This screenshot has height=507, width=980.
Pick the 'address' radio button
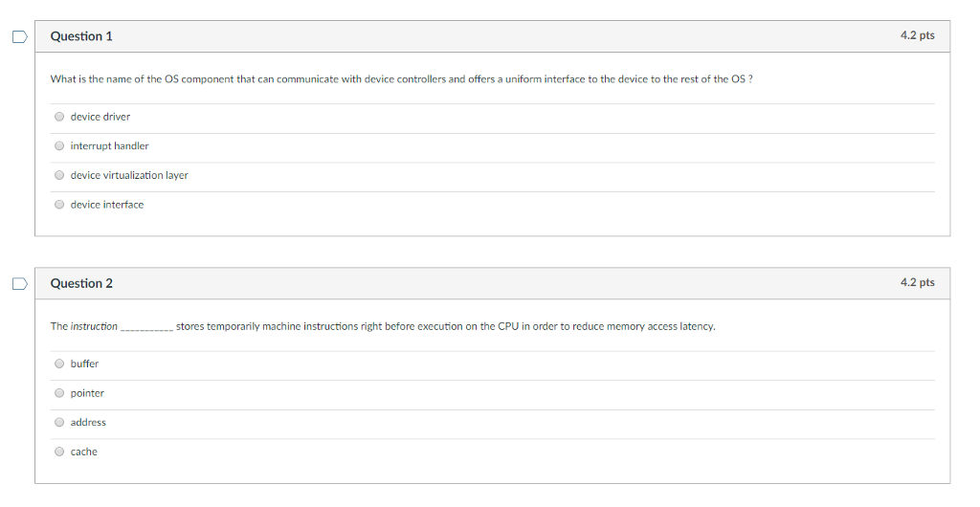point(59,422)
